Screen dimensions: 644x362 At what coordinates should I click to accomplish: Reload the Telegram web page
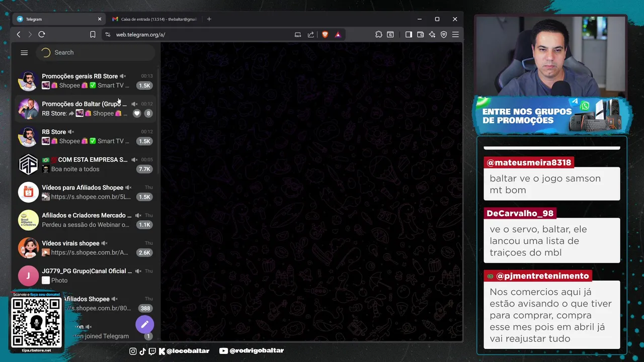(42, 34)
